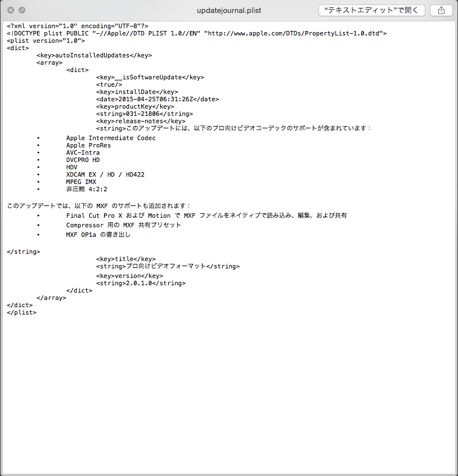Click the MXF のサポートも追加されます line
The height and width of the screenshot is (476, 458).
coord(98,205)
